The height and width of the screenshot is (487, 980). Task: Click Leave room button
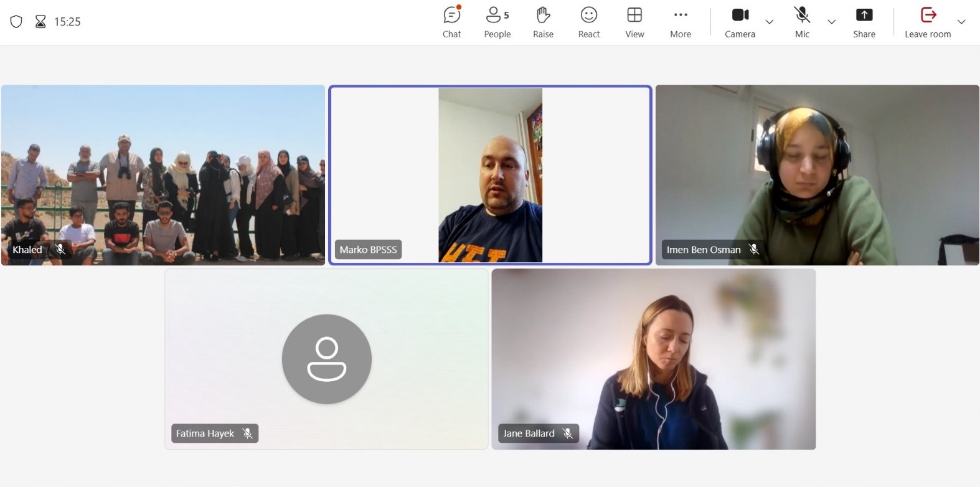point(927,22)
